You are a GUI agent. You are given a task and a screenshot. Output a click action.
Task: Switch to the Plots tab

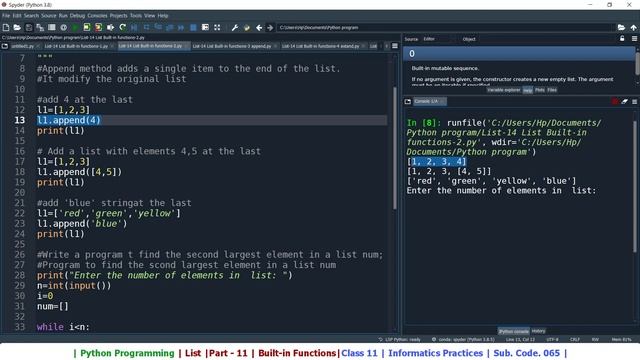(540, 90)
